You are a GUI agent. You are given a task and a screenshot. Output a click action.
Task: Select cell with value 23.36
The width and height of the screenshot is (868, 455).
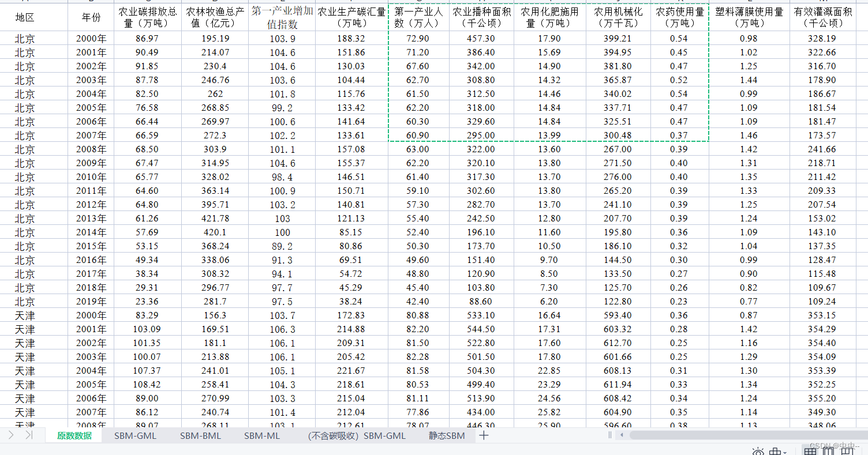pos(148,302)
